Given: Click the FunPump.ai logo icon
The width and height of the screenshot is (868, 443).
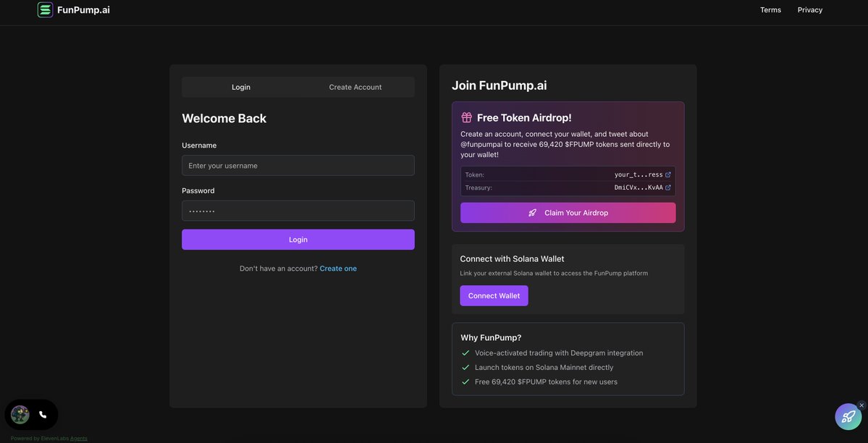Looking at the screenshot, I should coord(46,10).
